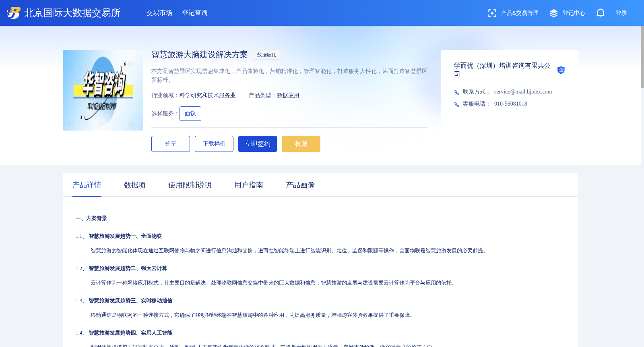Click the phone icon beside 客服电话
Image resolution: width=644 pixels, height=347 pixels.
pyautogui.click(x=457, y=104)
